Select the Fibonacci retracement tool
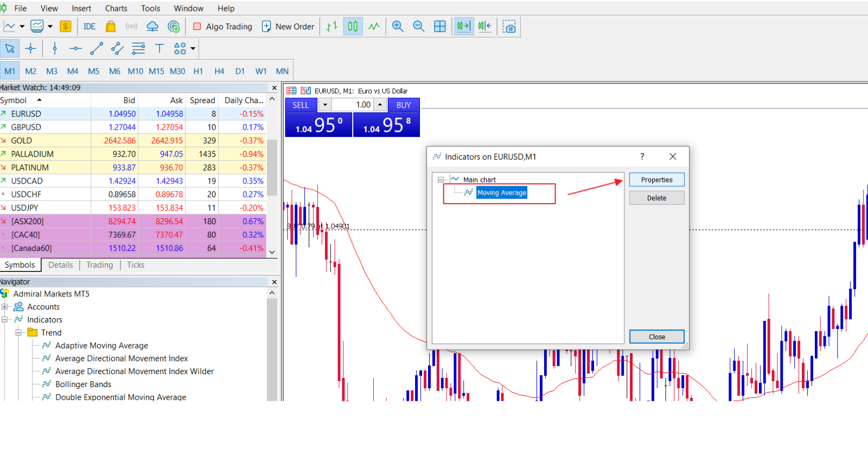 click(x=138, y=48)
